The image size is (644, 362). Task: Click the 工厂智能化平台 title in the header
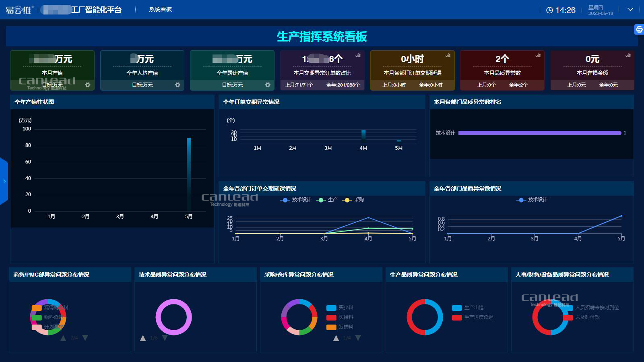click(96, 10)
